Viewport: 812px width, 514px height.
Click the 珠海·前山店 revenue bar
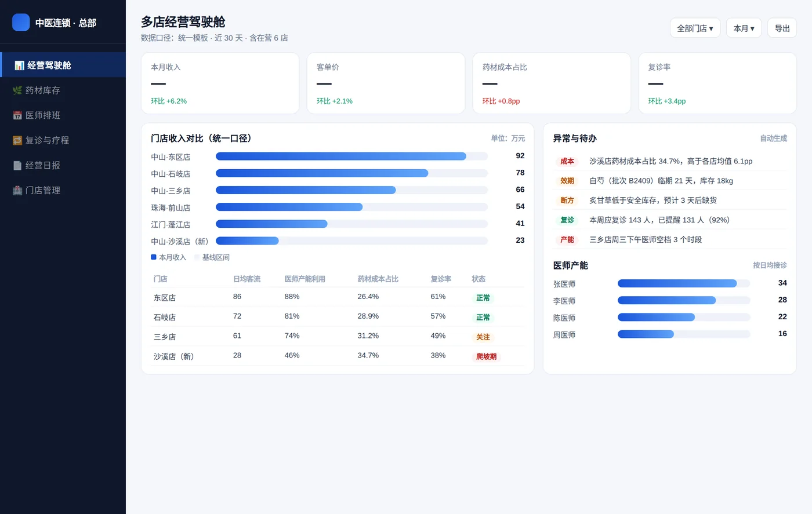click(x=289, y=207)
